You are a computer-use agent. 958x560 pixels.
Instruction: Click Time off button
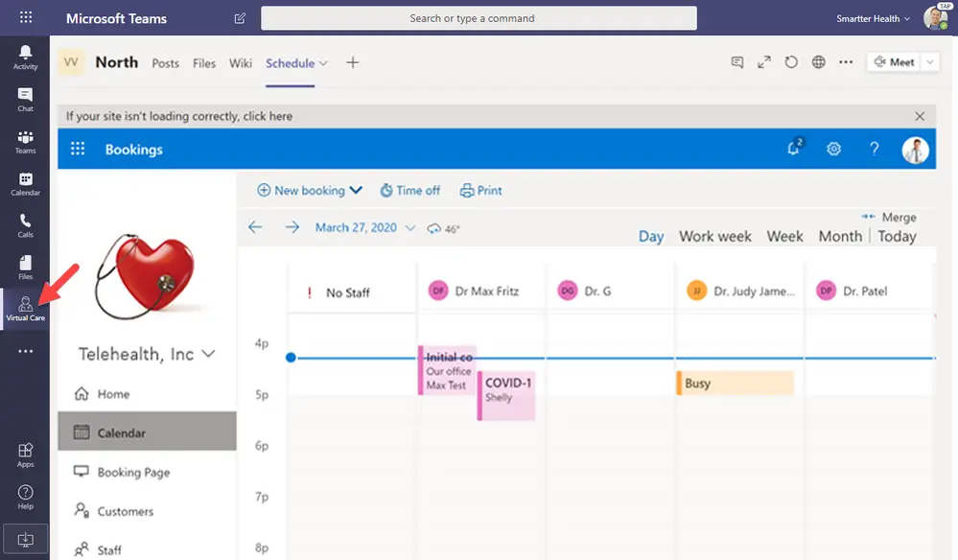[x=410, y=191]
